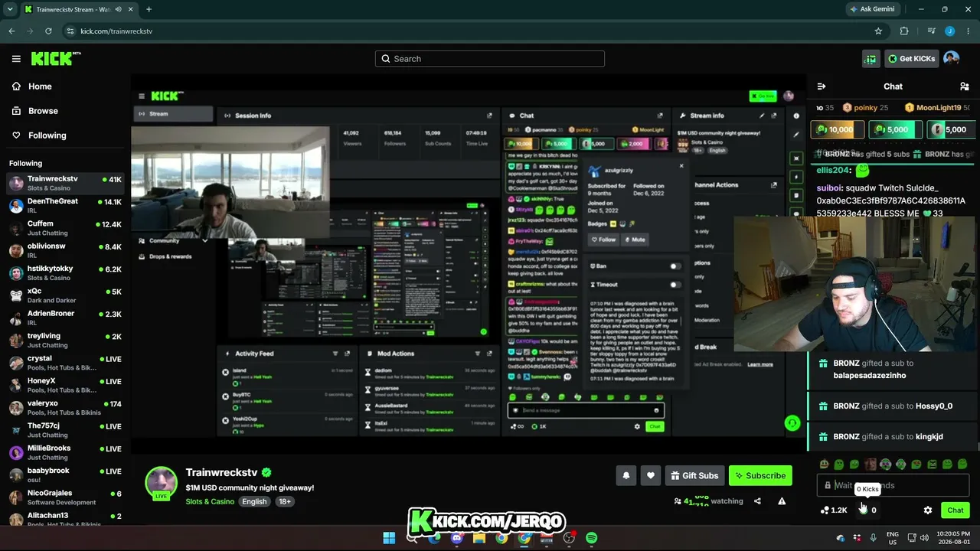View site information icon in address bar
Viewport: 980px width, 551px height.
click(x=70, y=31)
